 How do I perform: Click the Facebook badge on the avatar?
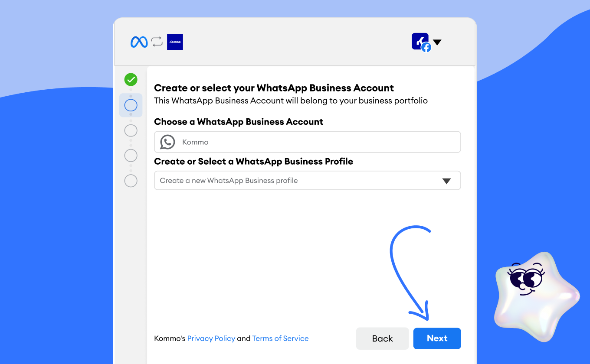(426, 48)
